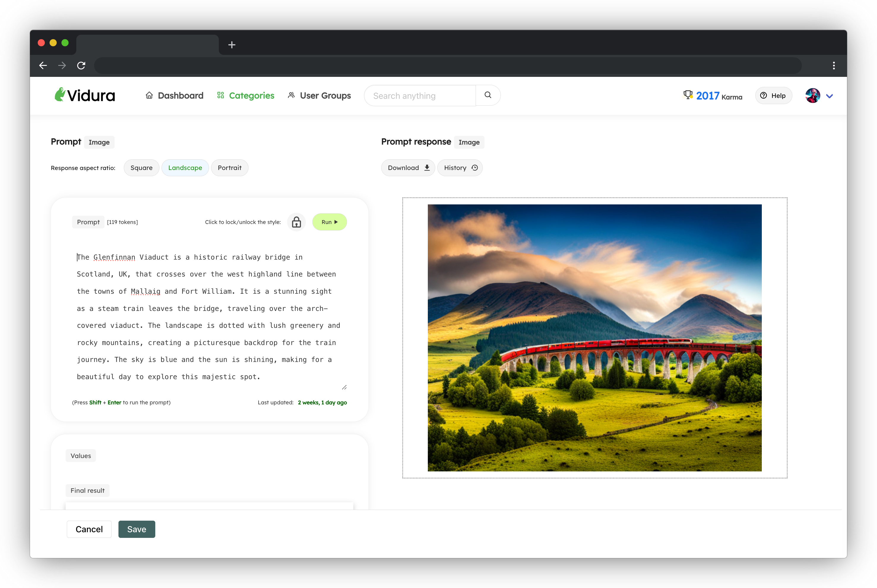
Task: Click the Save button
Action: pos(137,529)
